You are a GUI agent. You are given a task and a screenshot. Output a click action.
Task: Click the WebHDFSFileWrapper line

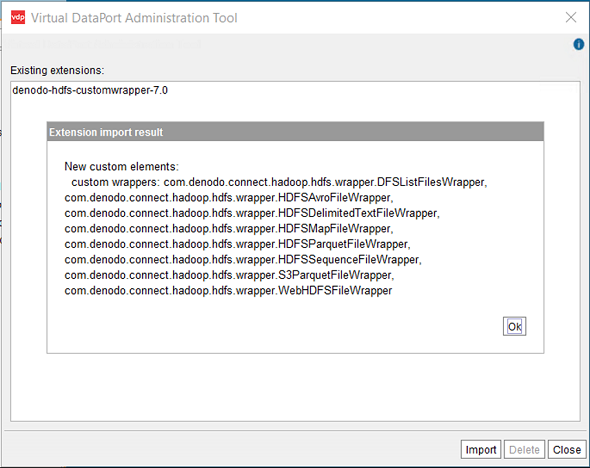[228, 290]
